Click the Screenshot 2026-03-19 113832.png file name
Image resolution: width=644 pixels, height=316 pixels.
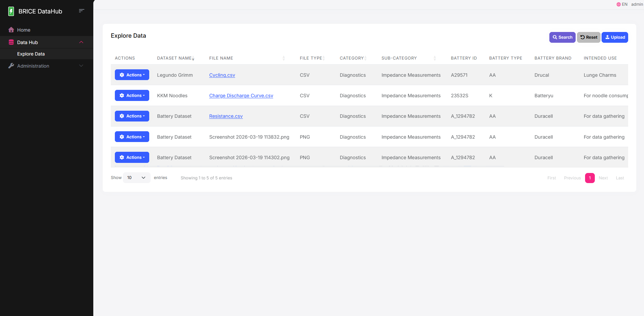tap(249, 137)
